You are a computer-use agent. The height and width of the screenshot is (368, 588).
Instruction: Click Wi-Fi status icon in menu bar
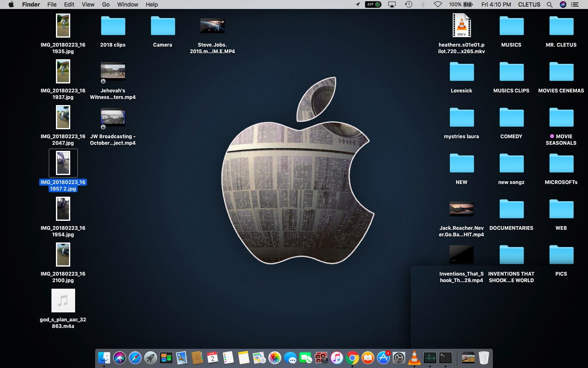tap(438, 4)
